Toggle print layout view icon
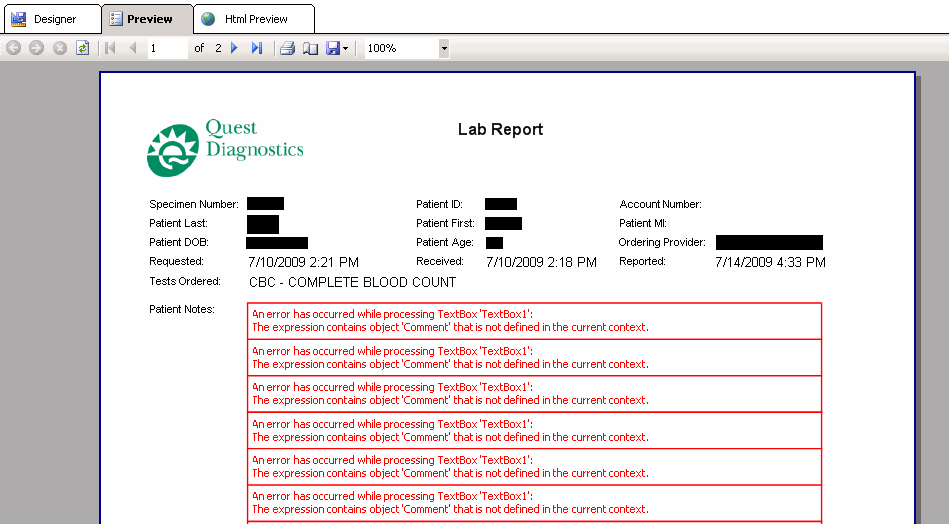The image size is (949, 524). [310, 48]
